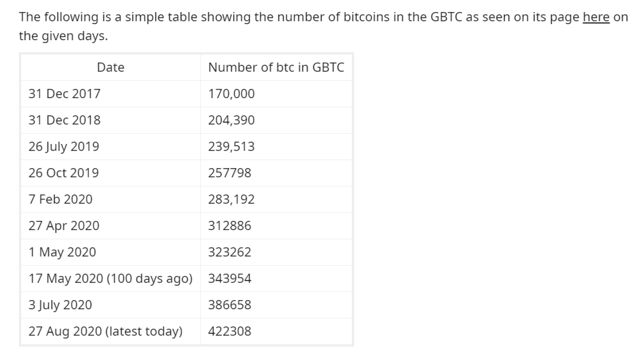Select the 239,513 value cell
The image size is (644, 362).
click(276, 146)
